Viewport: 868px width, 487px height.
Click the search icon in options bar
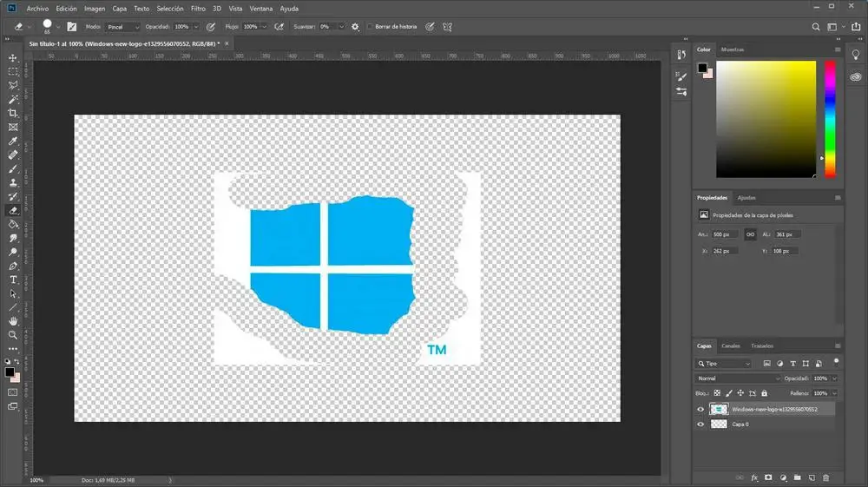pos(815,27)
